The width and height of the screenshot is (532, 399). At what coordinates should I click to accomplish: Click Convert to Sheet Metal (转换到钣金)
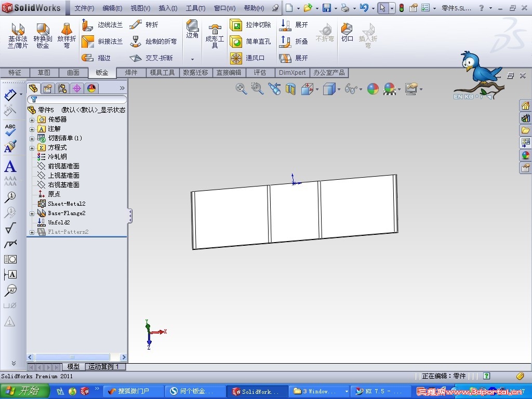(43, 35)
